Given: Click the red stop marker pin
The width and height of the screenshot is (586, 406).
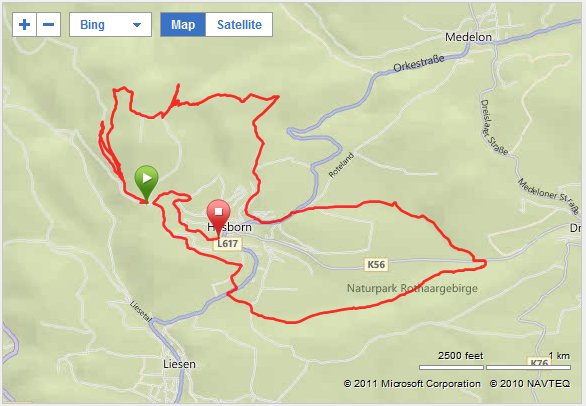Looking at the screenshot, I should click(x=218, y=218).
